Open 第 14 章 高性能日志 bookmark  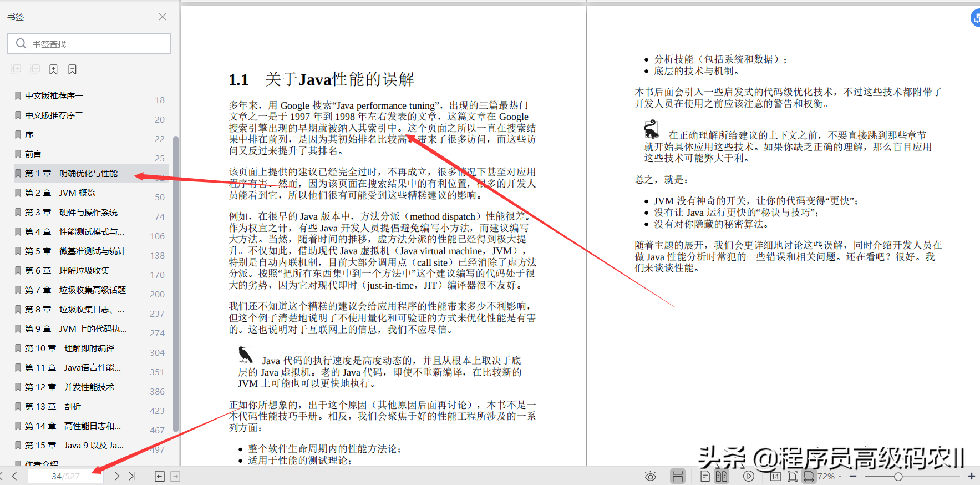73,426
